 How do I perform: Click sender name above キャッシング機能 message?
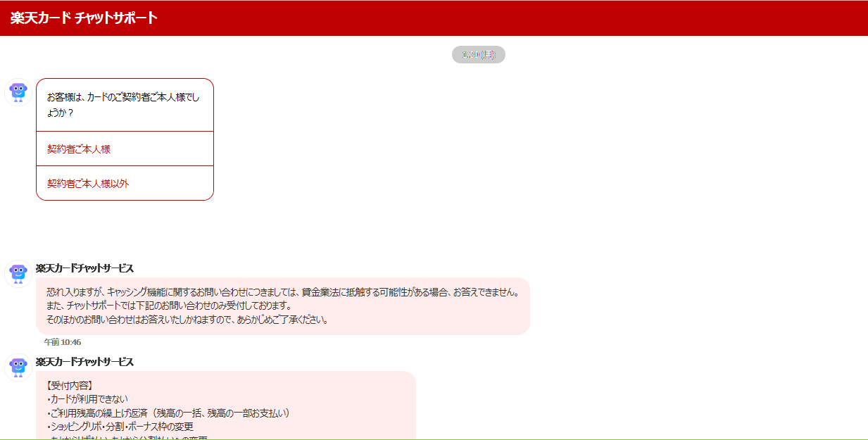pos(84,268)
